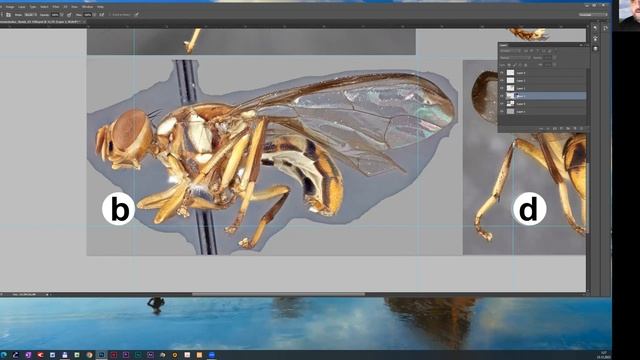Add a layer mask button

[x=555, y=129]
